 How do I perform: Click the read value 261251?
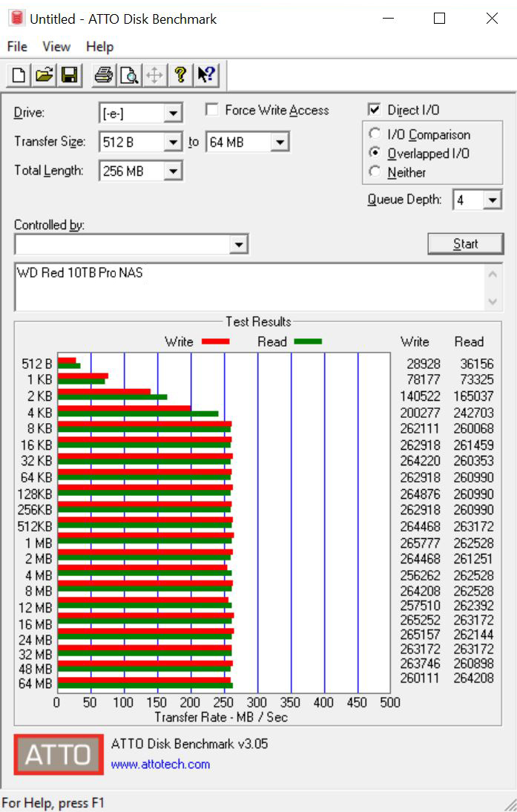coord(473,559)
